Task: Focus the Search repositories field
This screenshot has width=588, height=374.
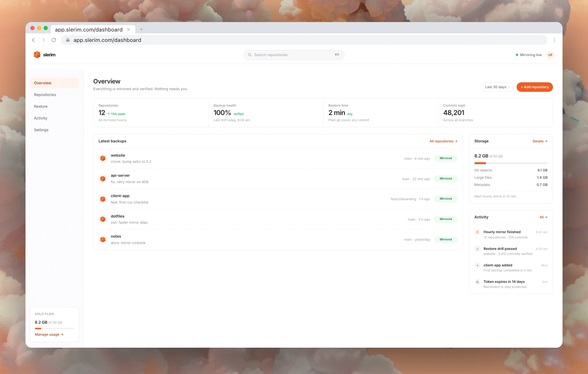Action: pos(294,55)
